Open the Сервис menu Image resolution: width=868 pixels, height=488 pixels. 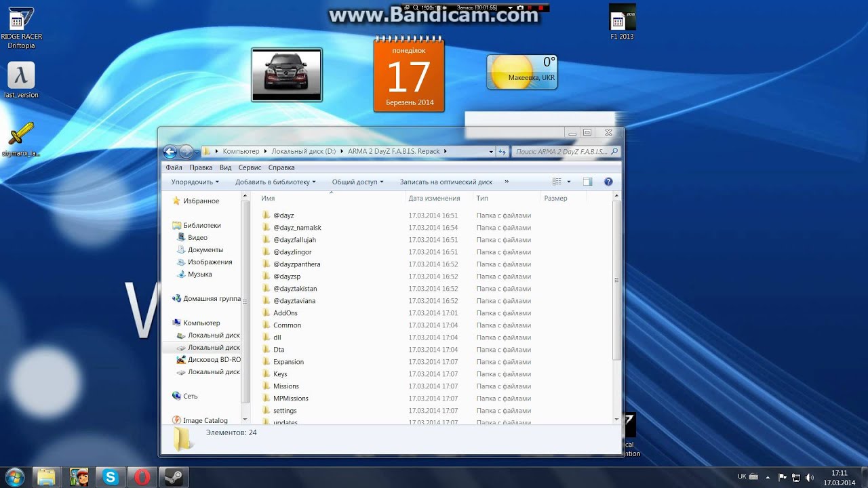pyautogui.click(x=250, y=167)
